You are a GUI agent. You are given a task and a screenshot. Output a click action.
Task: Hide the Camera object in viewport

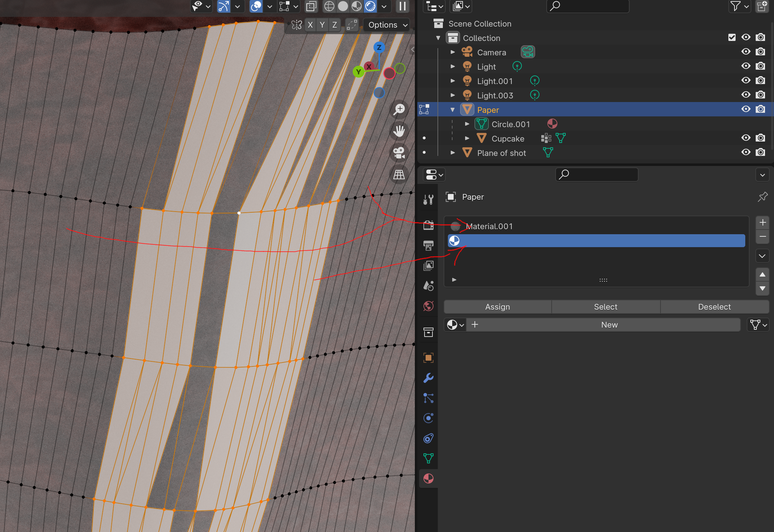746,52
